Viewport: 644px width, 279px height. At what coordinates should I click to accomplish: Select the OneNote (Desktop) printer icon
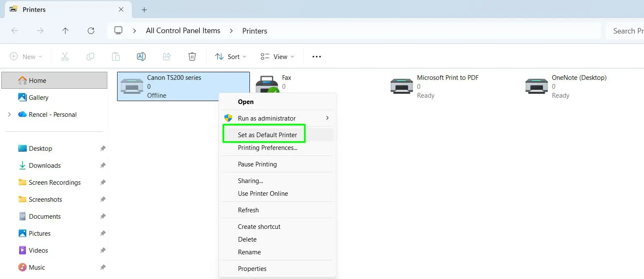pos(536,86)
